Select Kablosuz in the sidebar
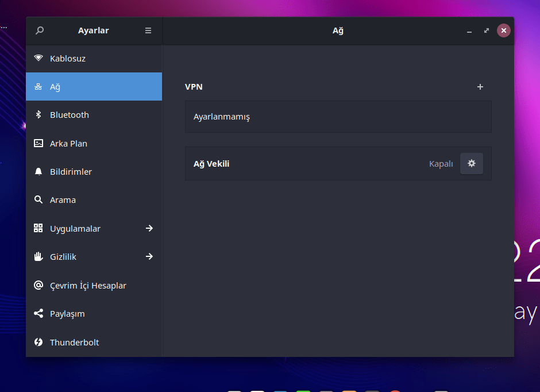 click(x=94, y=58)
